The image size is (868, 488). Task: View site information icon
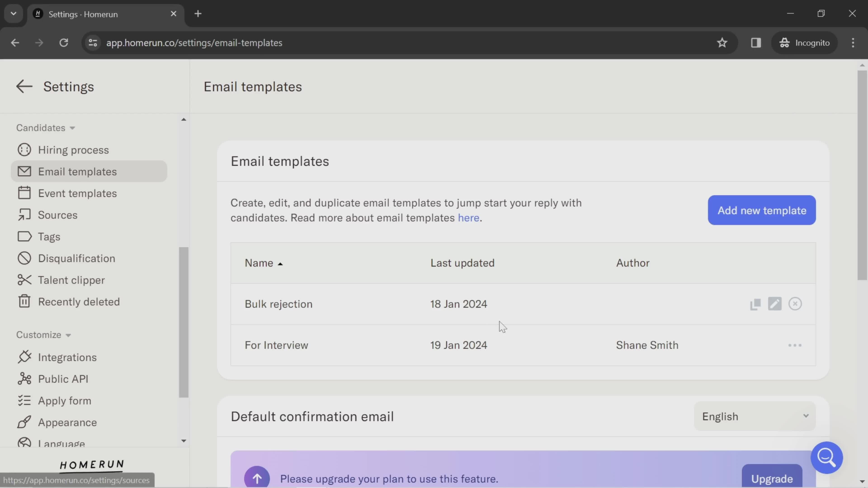[93, 43]
